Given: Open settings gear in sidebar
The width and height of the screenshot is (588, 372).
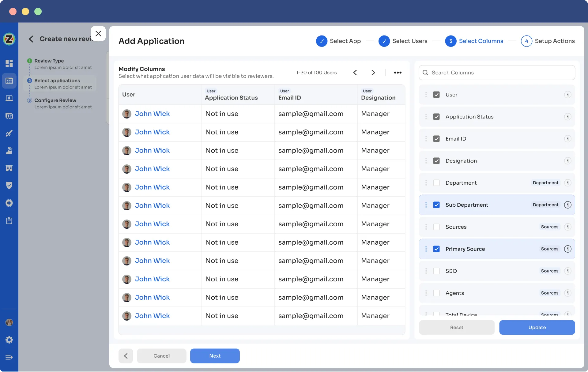Looking at the screenshot, I should click(9, 340).
